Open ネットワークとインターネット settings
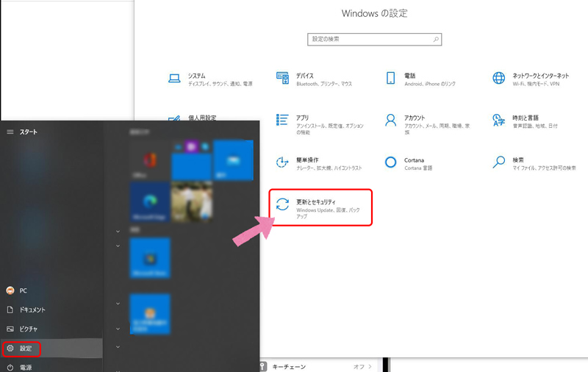Screen dimensions: 588x372 [x=531, y=79]
